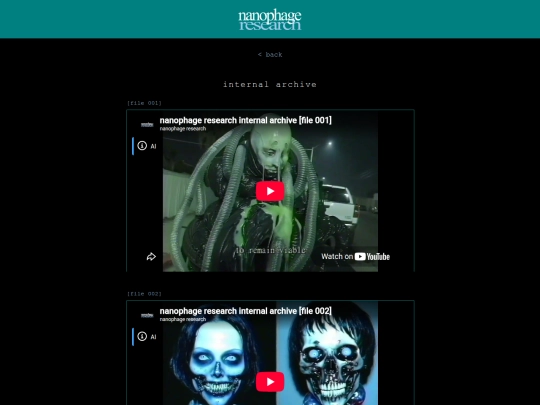Open the AI info icon on file 002 video

click(x=142, y=336)
